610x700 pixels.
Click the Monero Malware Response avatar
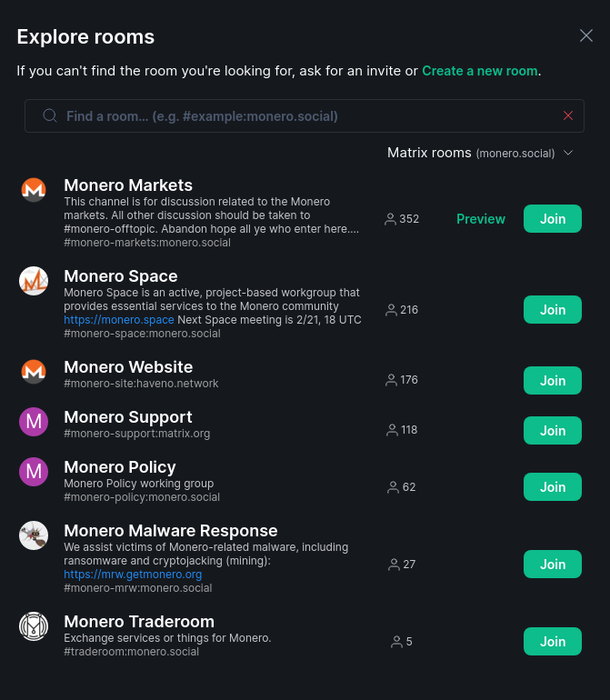34,535
